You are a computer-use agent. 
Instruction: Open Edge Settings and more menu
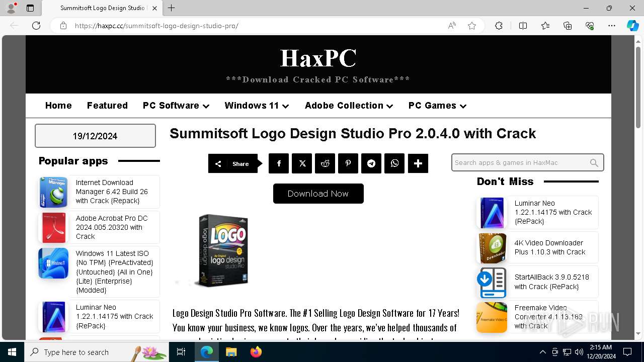coord(612,26)
